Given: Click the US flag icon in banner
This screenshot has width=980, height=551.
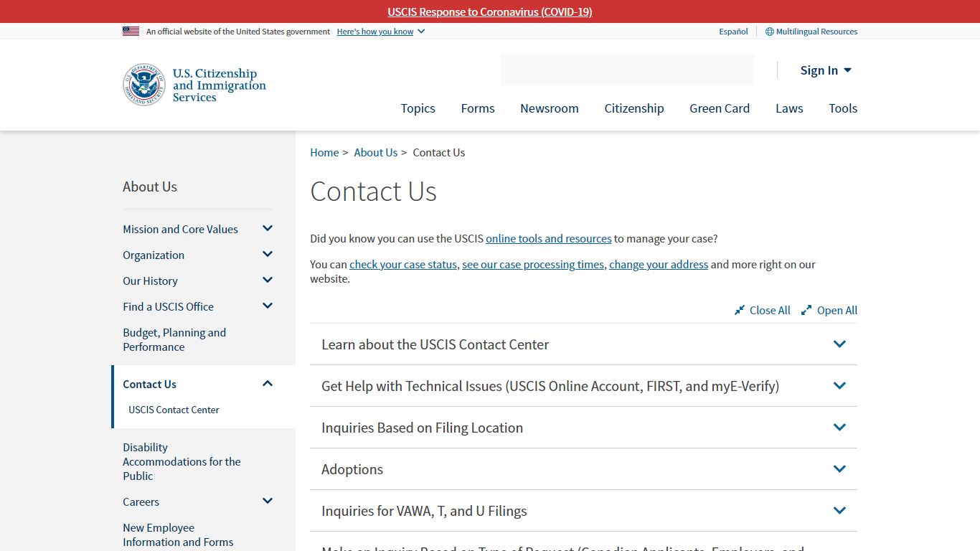Looking at the screenshot, I should [x=131, y=32].
